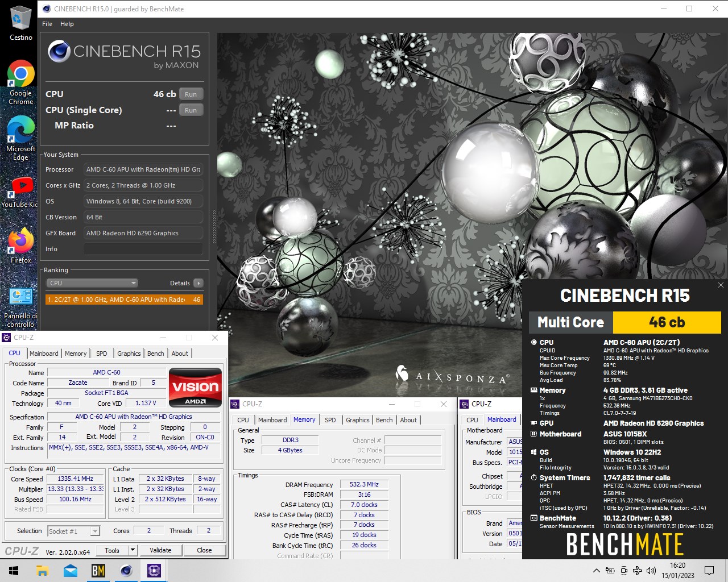
Task: Open SPD tab in middle CPU-Z window
Action: 330,420
